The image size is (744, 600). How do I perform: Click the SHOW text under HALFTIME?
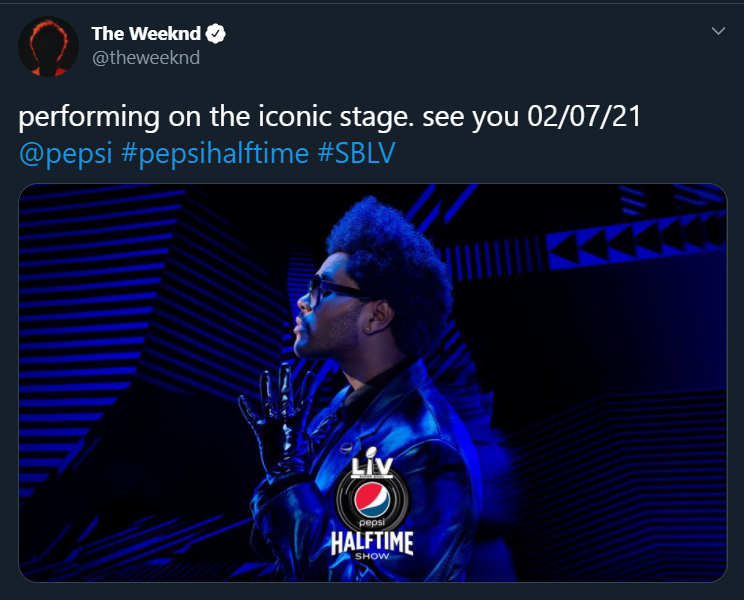tap(372, 556)
